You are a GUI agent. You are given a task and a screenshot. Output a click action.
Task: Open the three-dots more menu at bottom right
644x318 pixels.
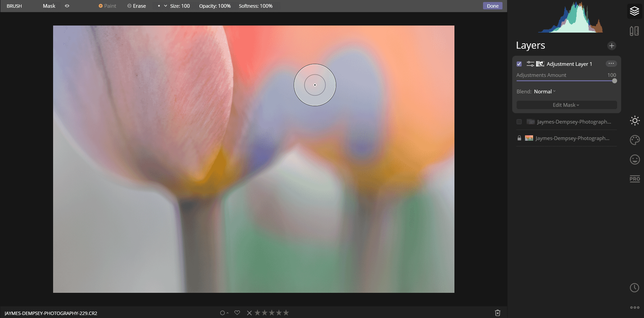pyautogui.click(x=635, y=308)
